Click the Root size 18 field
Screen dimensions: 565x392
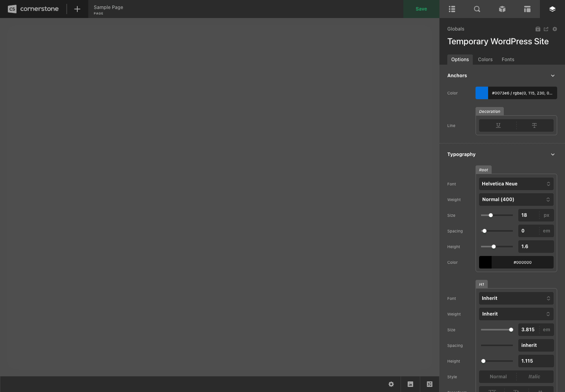click(x=529, y=215)
